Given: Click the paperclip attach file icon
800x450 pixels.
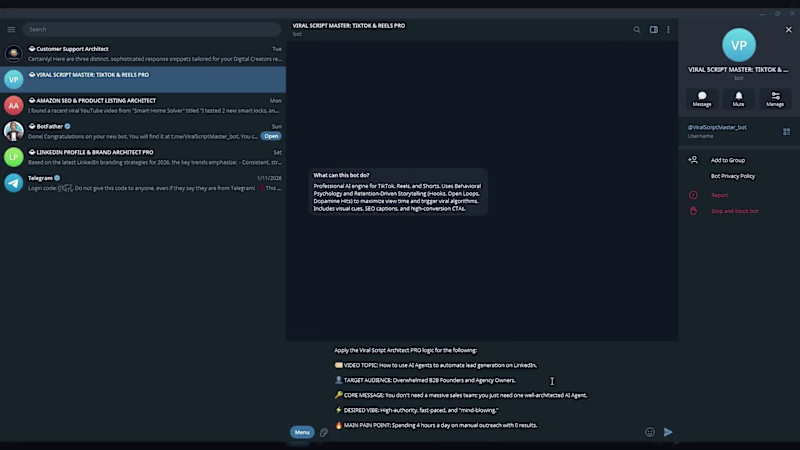Looking at the screenshot, I should coord(324,432).
